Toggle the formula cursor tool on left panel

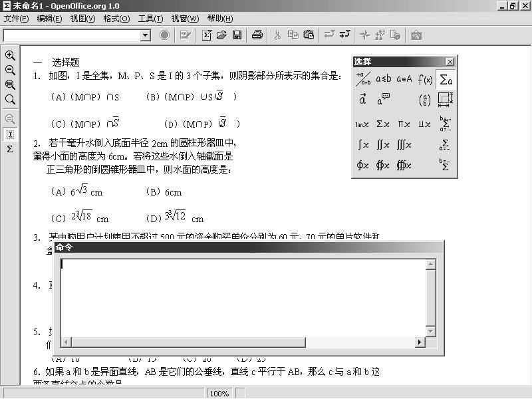(10, 134)
